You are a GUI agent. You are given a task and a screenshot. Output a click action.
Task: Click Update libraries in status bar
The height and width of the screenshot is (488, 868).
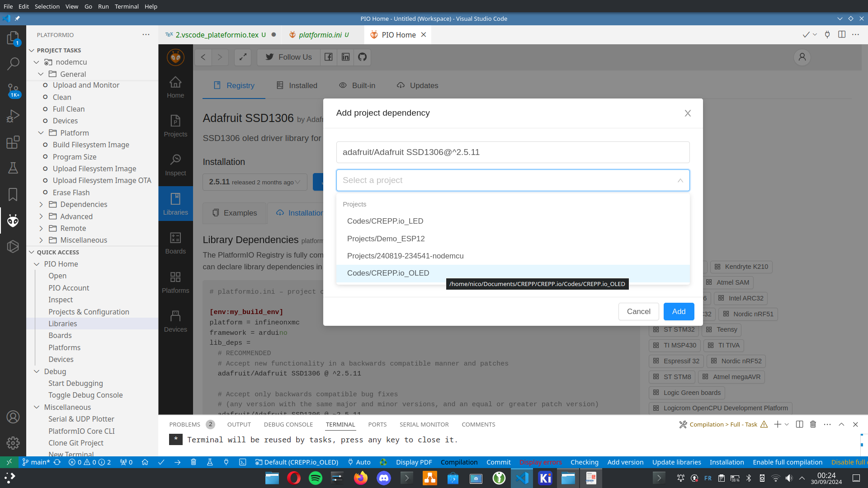[676, 462]
